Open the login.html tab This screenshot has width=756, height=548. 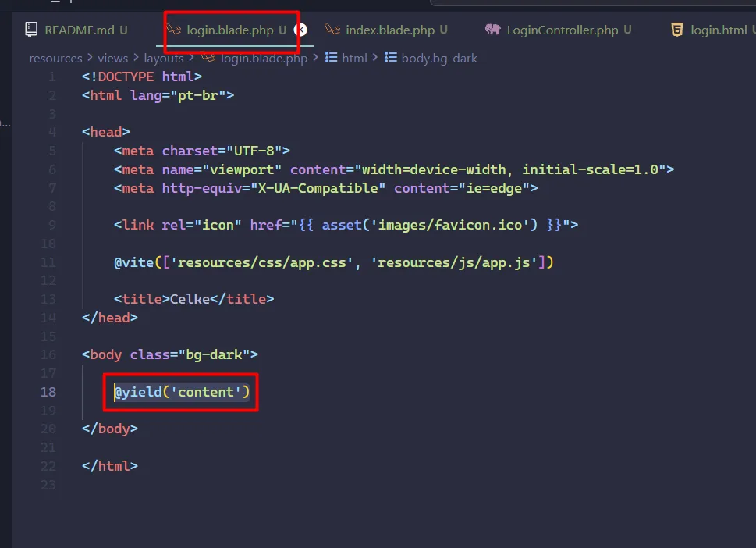(x=719, y=30)
